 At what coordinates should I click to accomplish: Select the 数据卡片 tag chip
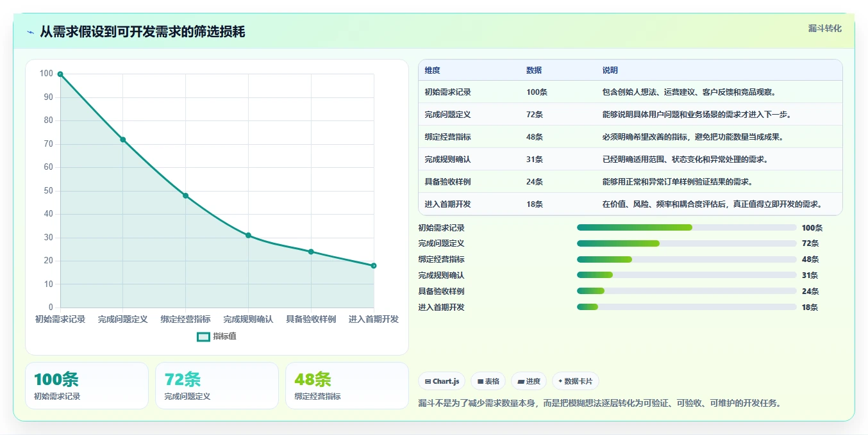point(576,381)
